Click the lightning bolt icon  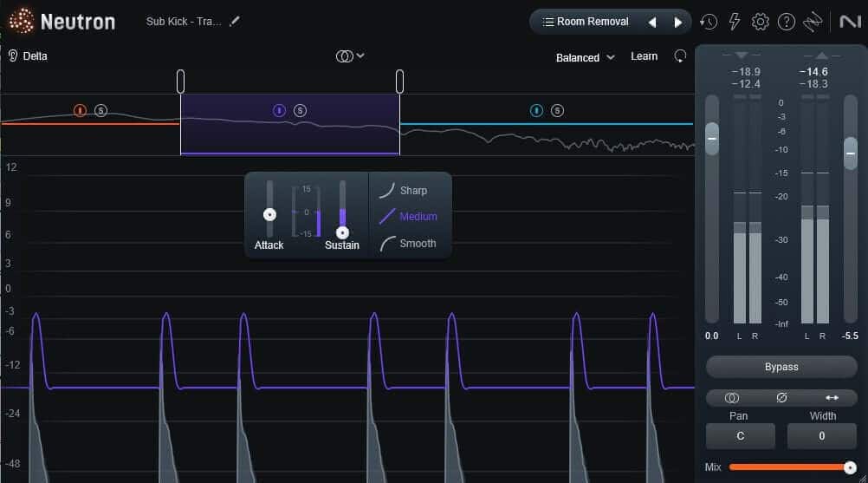point(734,22)
